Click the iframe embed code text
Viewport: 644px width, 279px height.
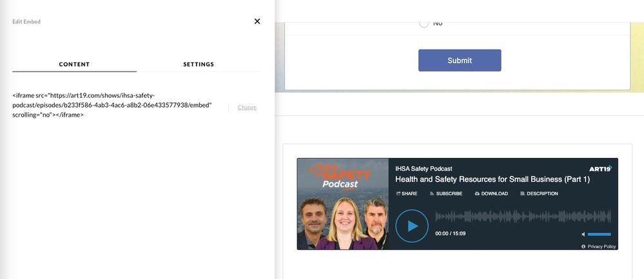click(112, 105)
